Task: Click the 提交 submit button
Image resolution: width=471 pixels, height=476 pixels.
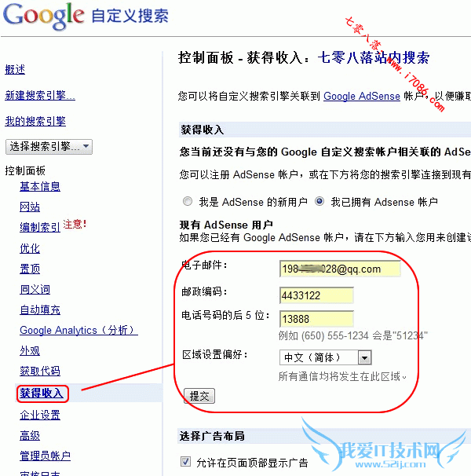Action: click(199, 396)
